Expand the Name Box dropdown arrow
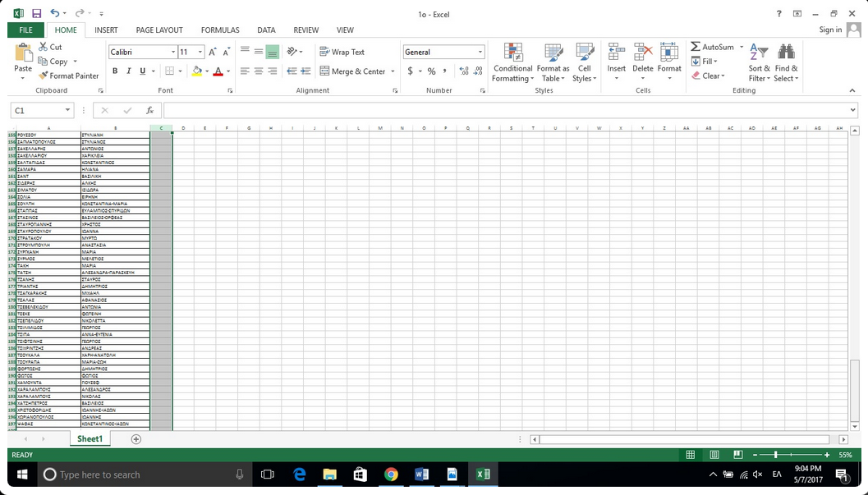 pos(67,110)
